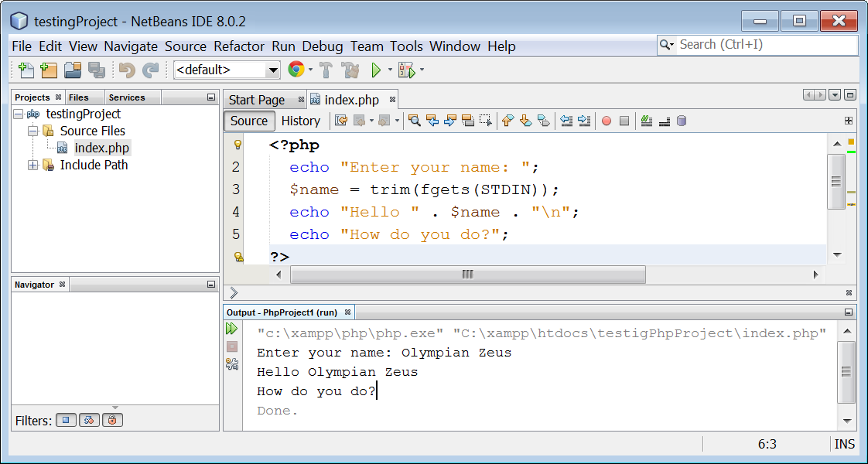Click the Shift Line Right icon
The width and height of the screenshot is (868, 464).
pyautogui.click(x=584, y=121)
